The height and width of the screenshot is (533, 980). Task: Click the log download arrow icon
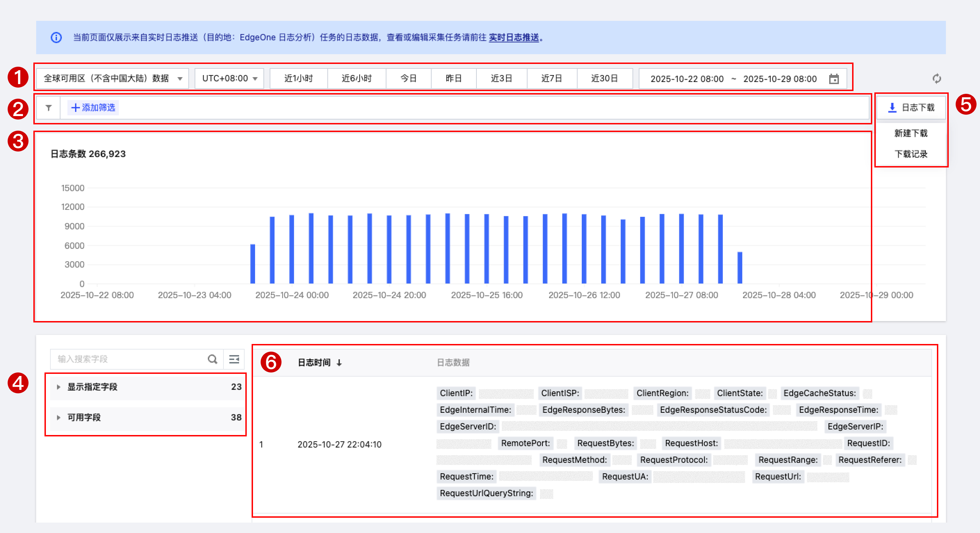[x=892, y=108]
